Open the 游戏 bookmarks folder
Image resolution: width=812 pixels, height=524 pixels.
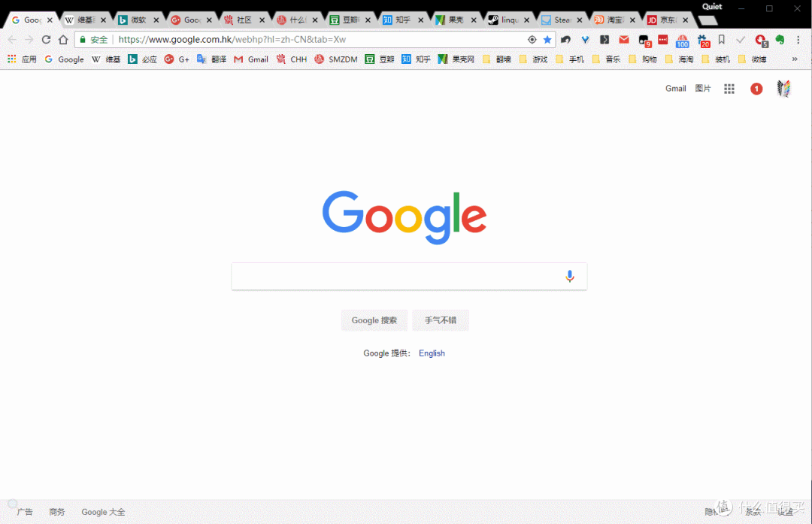[533, 59]
